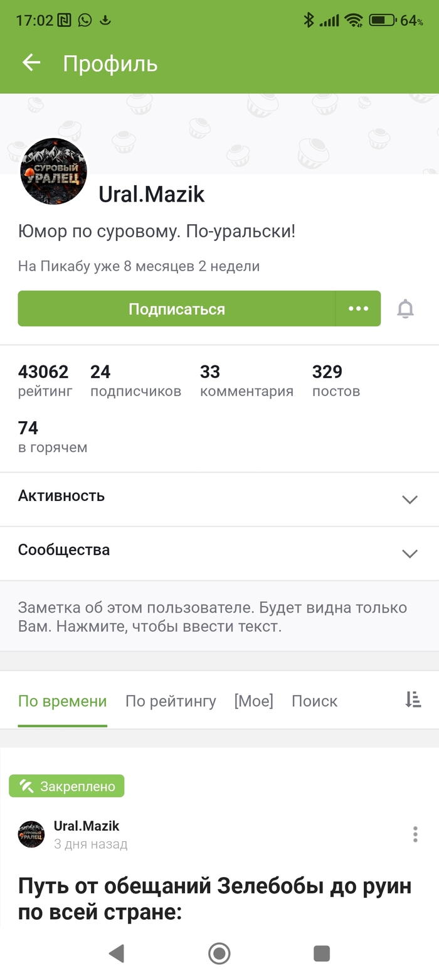
Task: Toggle the notification bell for Ural.Mazik
Action: pyautogui.click(x=406, y=309)
